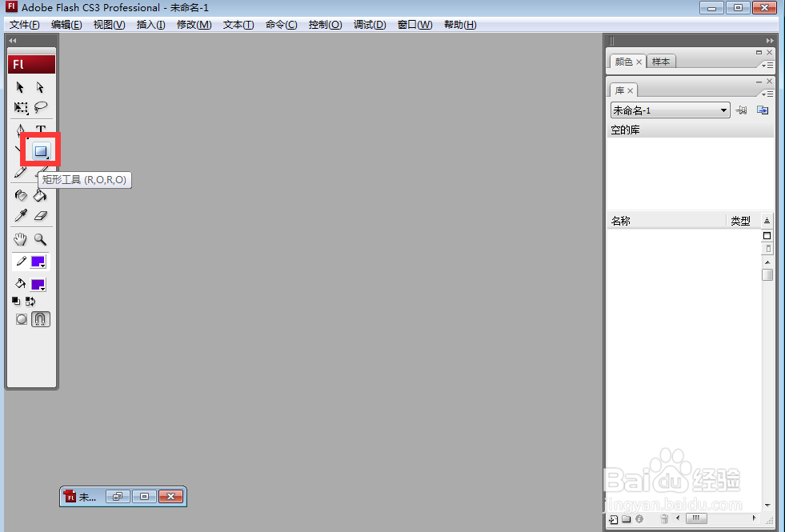Click the stroke color pencil icon

coord(21,262)
